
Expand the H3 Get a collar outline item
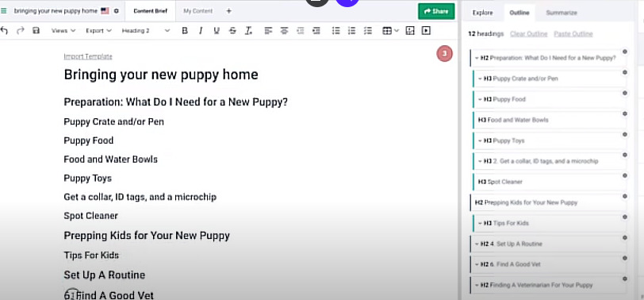[480, 161]
